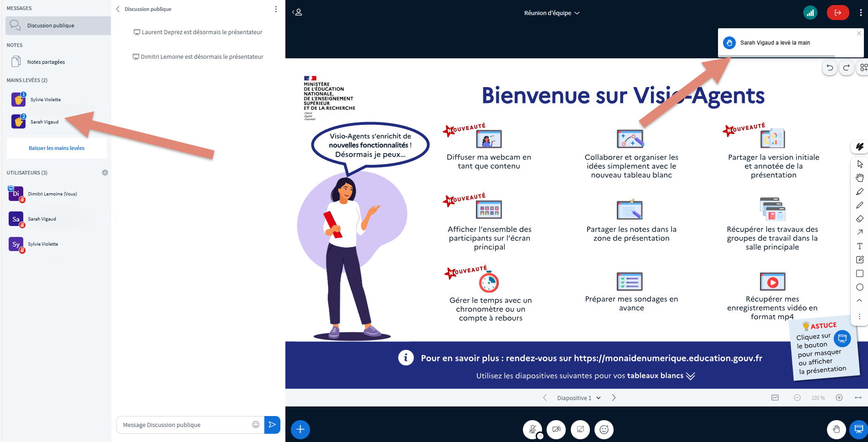The image size is (868, 442).
Task: Redo the whiteboard action
Action: (x=847, y=68)
